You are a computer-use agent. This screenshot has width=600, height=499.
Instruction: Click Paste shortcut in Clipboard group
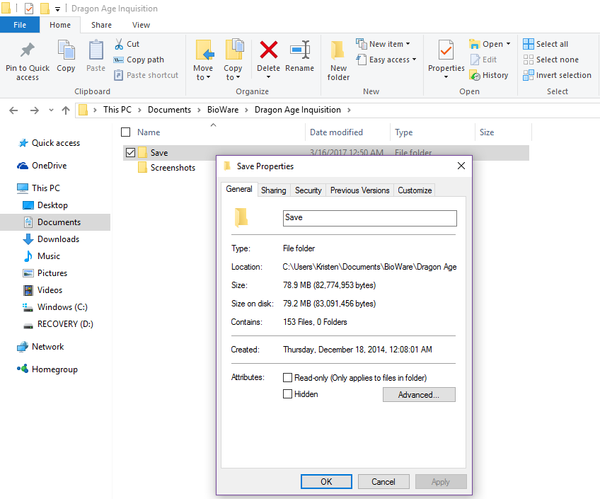click(x=146, y=75)
